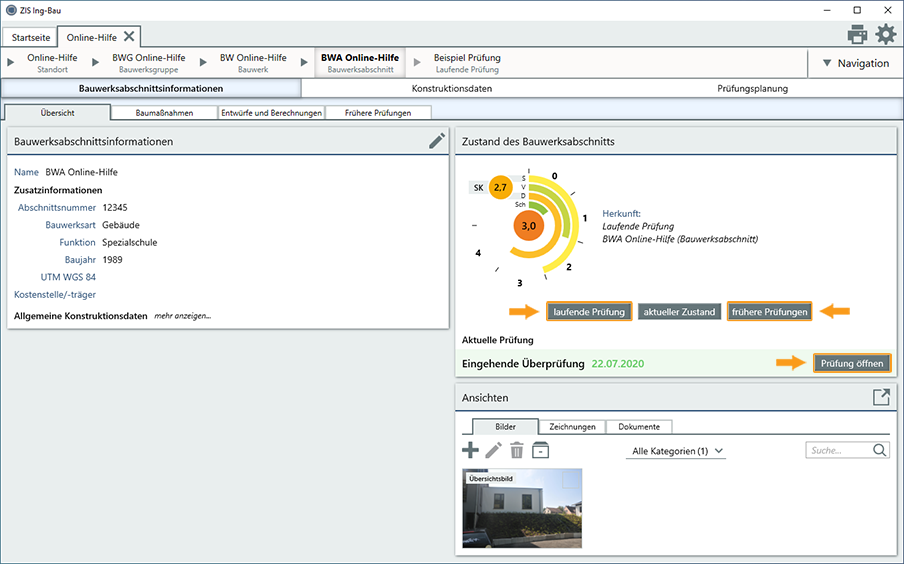Click the magnifier icon in search box
The image size is (904, 564).
coord(879,451)
